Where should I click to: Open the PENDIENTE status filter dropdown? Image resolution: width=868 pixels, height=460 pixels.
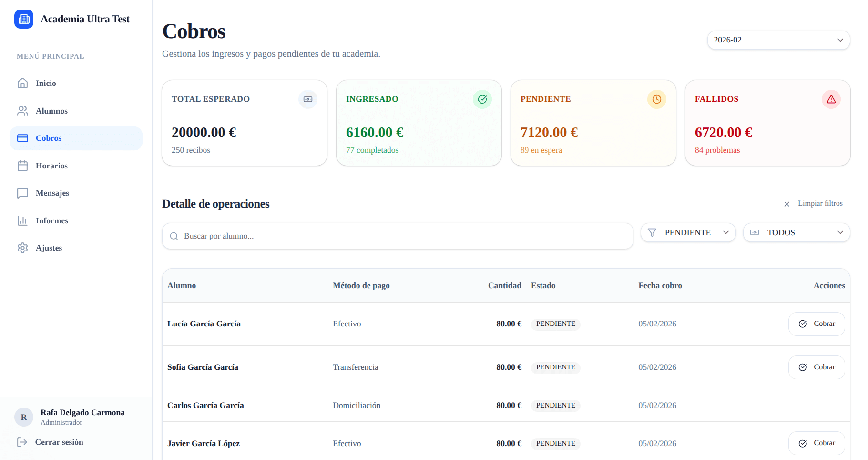click(x=688, y=232)
